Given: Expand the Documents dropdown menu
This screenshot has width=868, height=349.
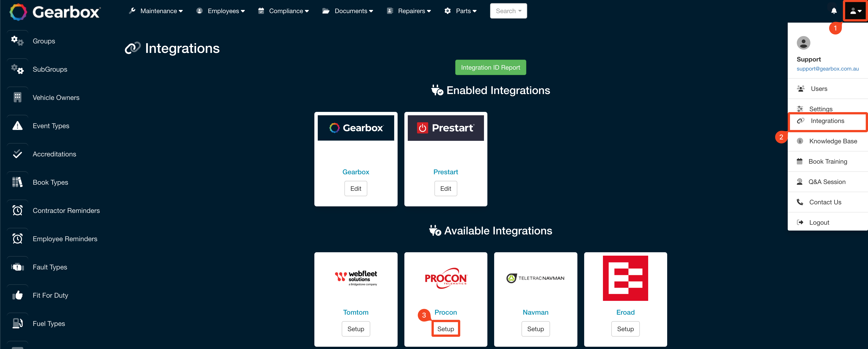Looking at the screenshot, I should click(x=348, y=11).
